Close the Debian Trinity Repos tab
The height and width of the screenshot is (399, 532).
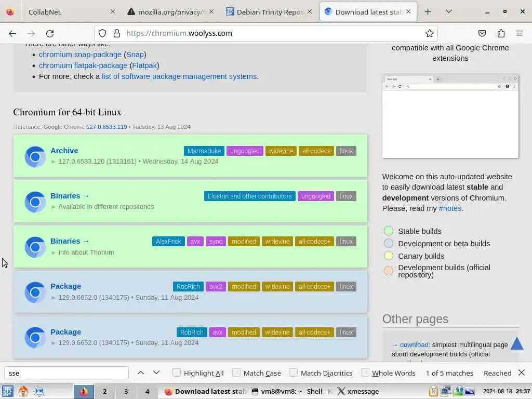coord(310,11)
